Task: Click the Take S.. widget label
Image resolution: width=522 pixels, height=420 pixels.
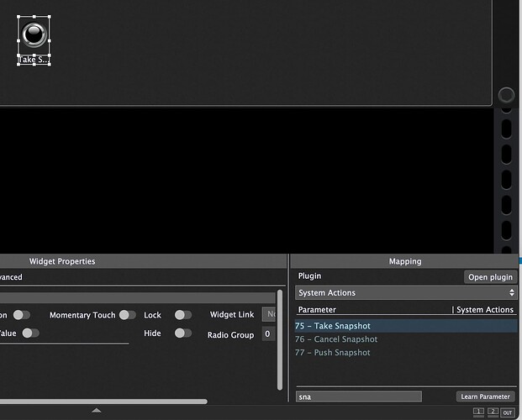Action: [34, 60]
